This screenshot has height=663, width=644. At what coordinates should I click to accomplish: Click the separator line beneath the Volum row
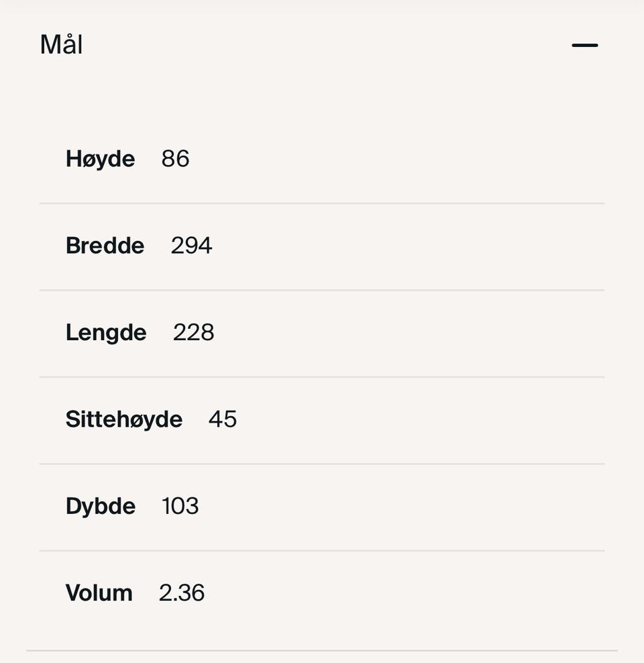(322, 650)
